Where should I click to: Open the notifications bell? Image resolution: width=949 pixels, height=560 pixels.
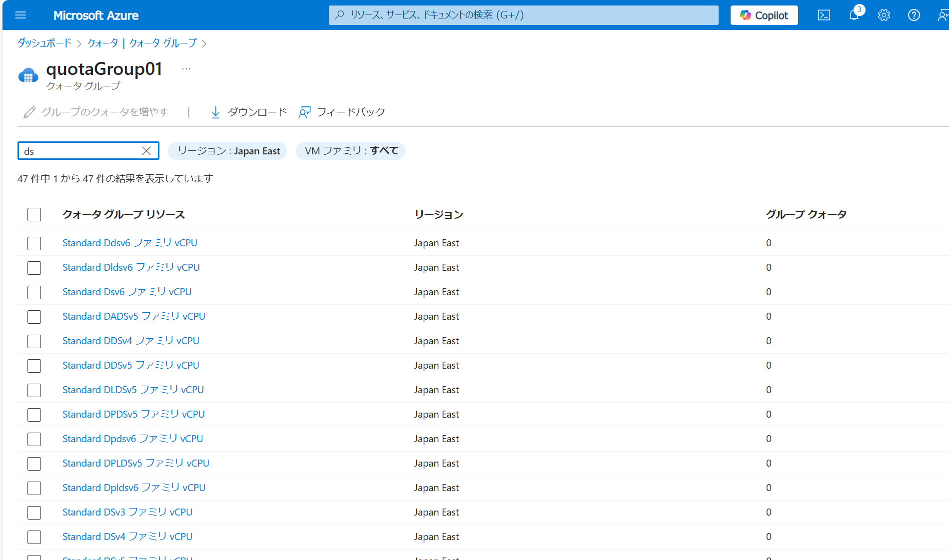tap(854, 15)
